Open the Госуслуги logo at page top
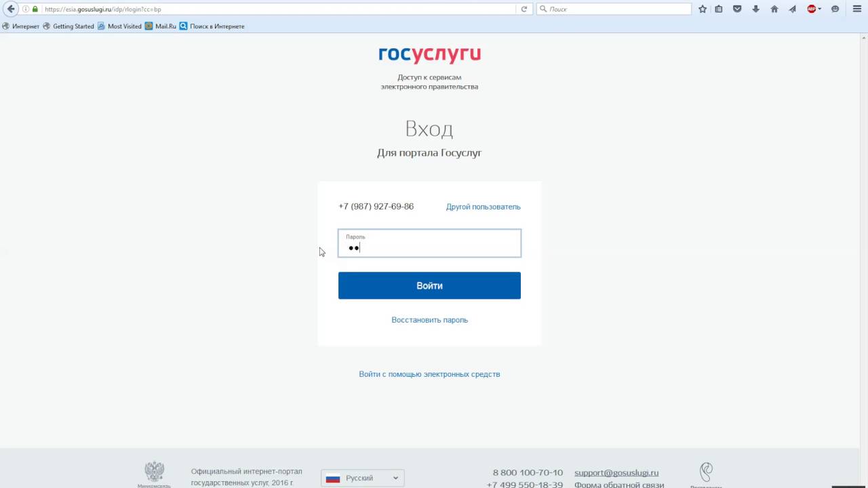This screenshot has height=488, width=868. point(430,54)
